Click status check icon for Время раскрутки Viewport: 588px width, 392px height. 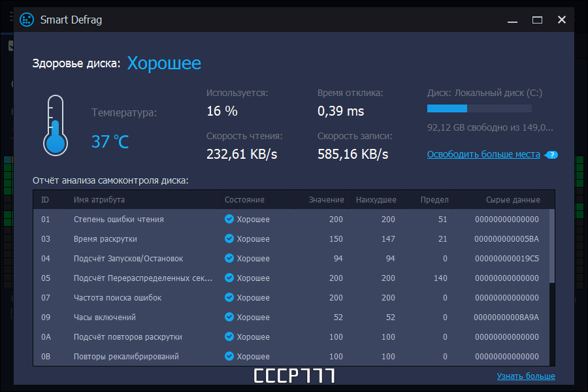point(229,238)
